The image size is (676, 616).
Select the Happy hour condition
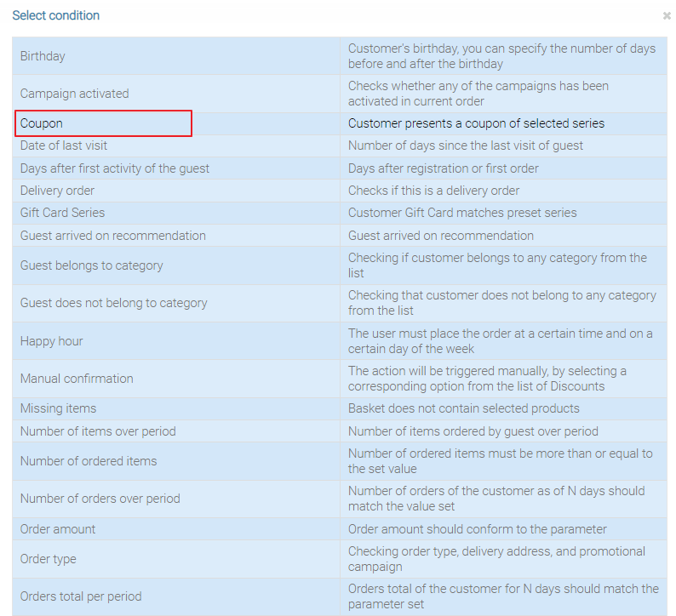coord(51,341)
